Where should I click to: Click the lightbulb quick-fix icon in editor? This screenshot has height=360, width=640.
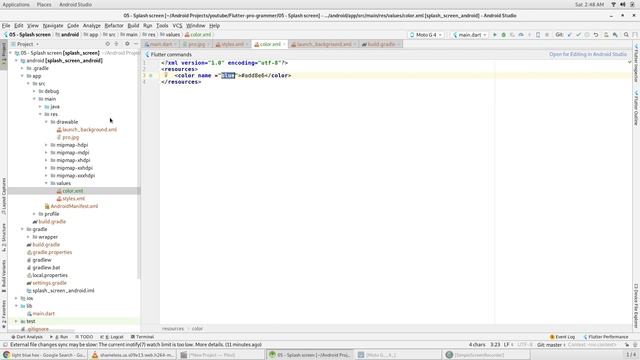pyautogui.click(x=166, y=75)
